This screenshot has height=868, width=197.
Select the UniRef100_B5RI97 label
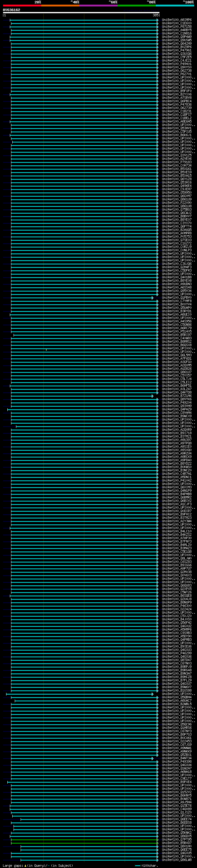click(x=177, y=335)
